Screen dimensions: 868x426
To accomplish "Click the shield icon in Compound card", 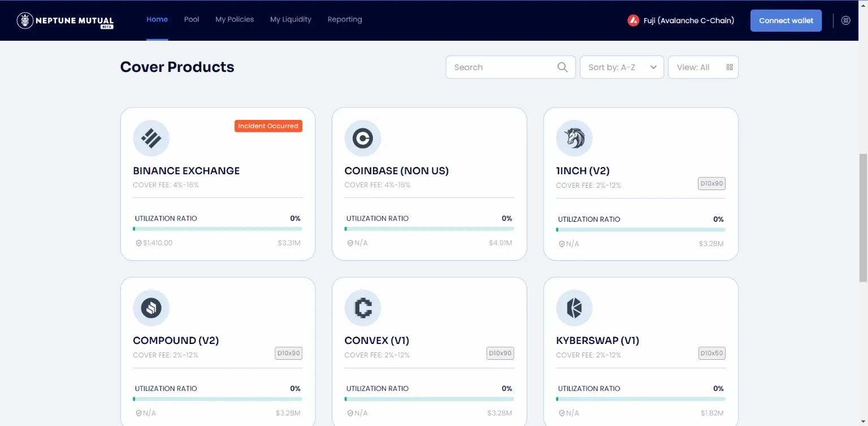I will 138,413.
